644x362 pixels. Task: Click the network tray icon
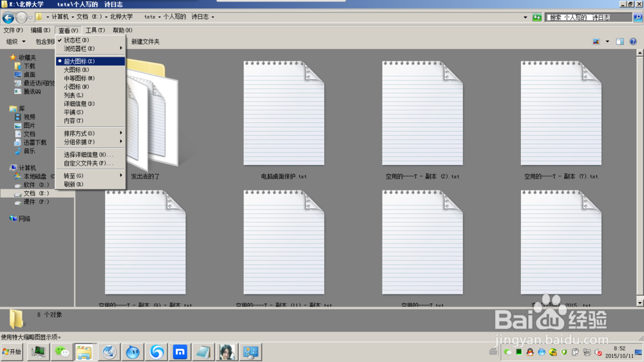587,352
